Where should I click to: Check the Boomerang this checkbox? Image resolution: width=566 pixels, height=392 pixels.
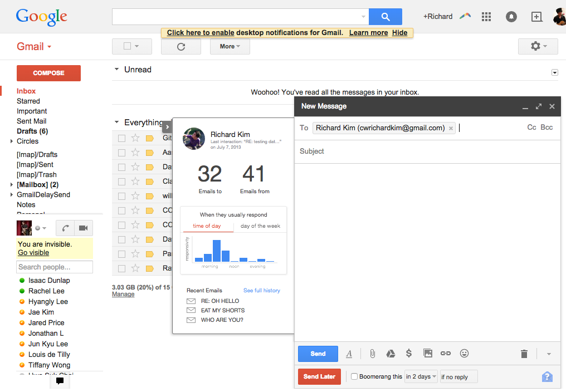coord(354,376)
